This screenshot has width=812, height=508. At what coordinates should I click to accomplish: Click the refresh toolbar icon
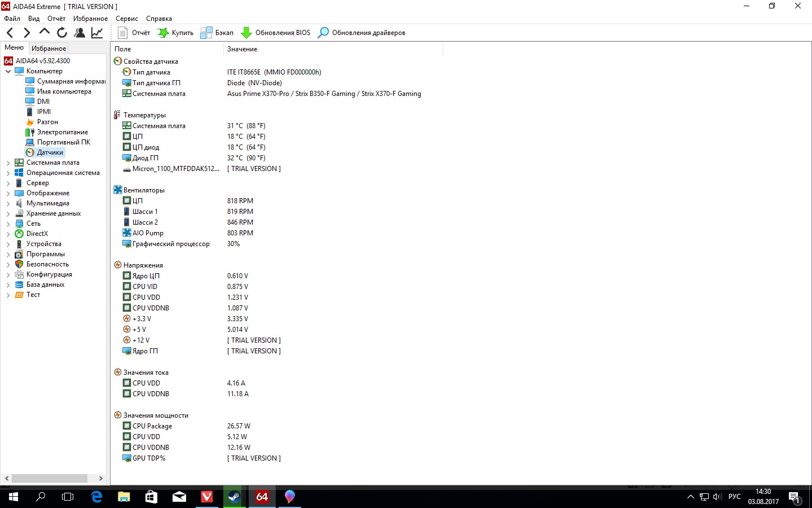[62, 33]
